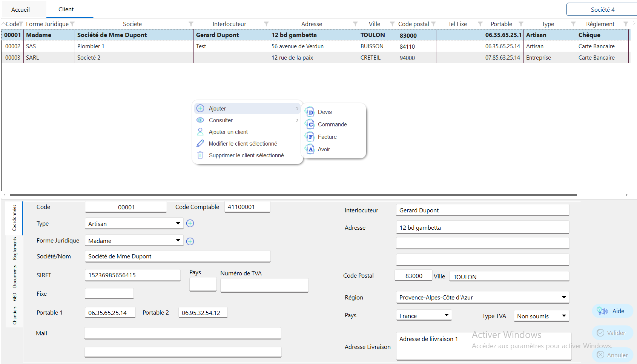Select the row for Societé 2
This screenshot has width=637, height=364.
point(315,58)
